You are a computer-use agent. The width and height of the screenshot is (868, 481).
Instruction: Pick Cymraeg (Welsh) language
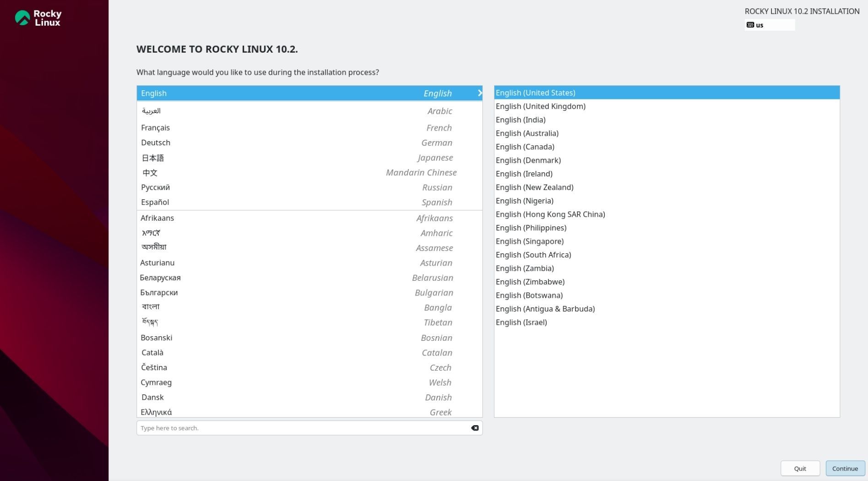309,383
